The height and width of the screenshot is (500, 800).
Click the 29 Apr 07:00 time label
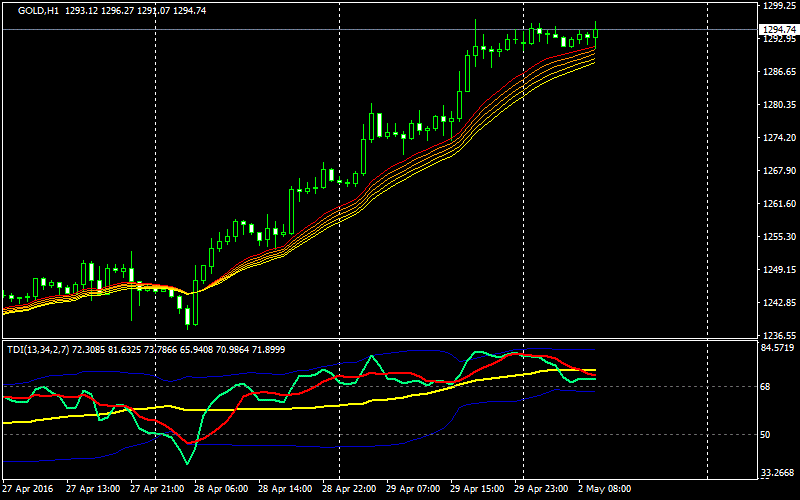pyautogui.click(x=413, y=489)
